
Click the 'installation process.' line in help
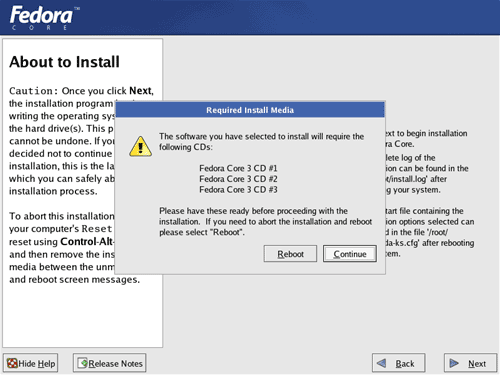[53, 191]
